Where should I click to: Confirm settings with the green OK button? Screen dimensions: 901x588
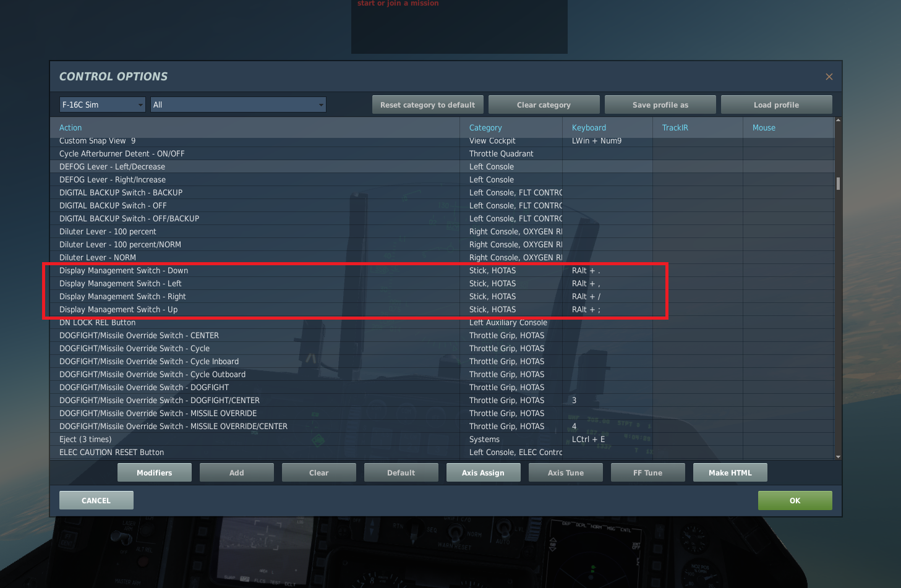(x=795, y=500)
